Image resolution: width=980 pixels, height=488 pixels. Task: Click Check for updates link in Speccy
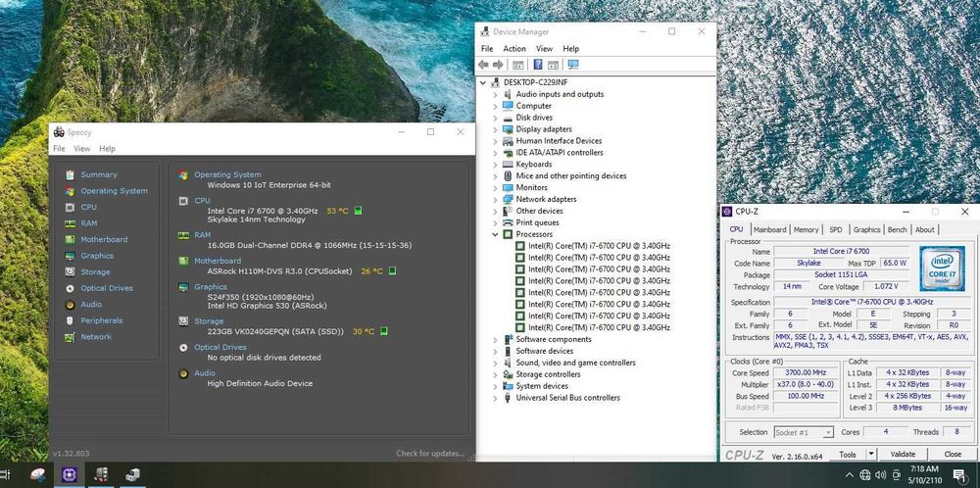[x=430, y=454]
